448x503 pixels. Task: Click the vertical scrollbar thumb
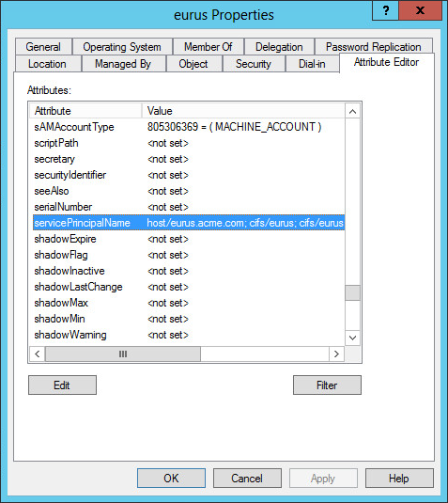pyautogui.click(x=352, y=293)
